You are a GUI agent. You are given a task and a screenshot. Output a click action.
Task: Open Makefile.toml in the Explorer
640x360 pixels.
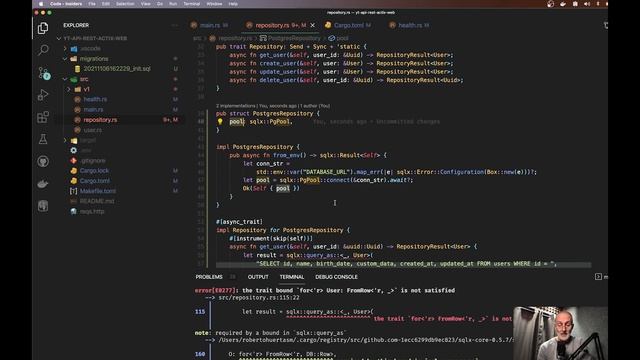(x=98, y=191)
